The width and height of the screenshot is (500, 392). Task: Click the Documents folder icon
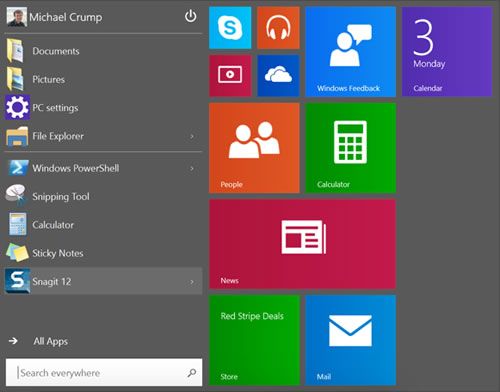click(15, 51)
